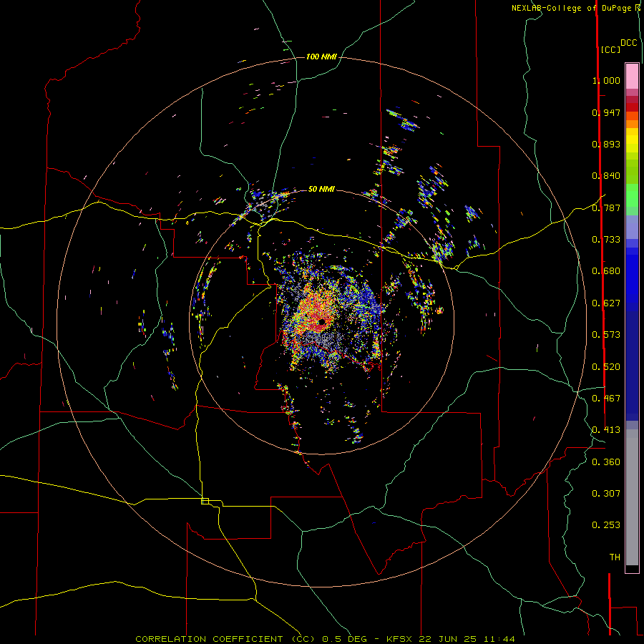Select the 0.840 legend value
The width and height of the screenshot is (644, 644).
(x=606, y=176)
